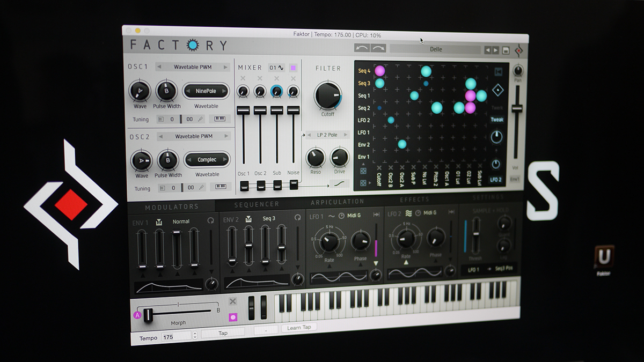Open the NinePole wavetable selector
Viewport: 644px width, 362px height.
206,91
